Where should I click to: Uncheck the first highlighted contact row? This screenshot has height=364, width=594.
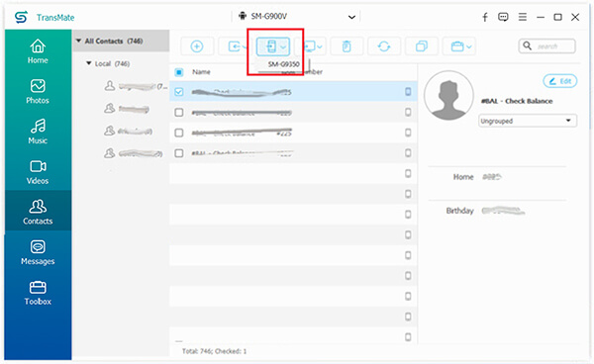coord(179,92)
